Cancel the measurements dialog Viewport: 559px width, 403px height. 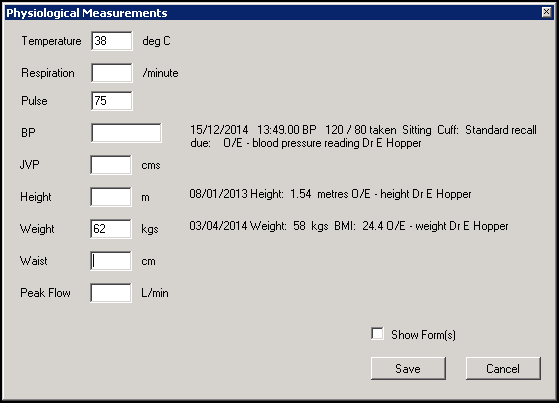coord(503,368)
